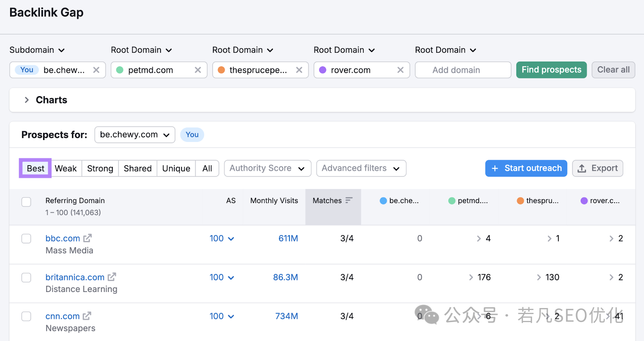This screenshot has width=644, height=341.
Task: Select the Weak tab
Action: click(x=66, y=168)
